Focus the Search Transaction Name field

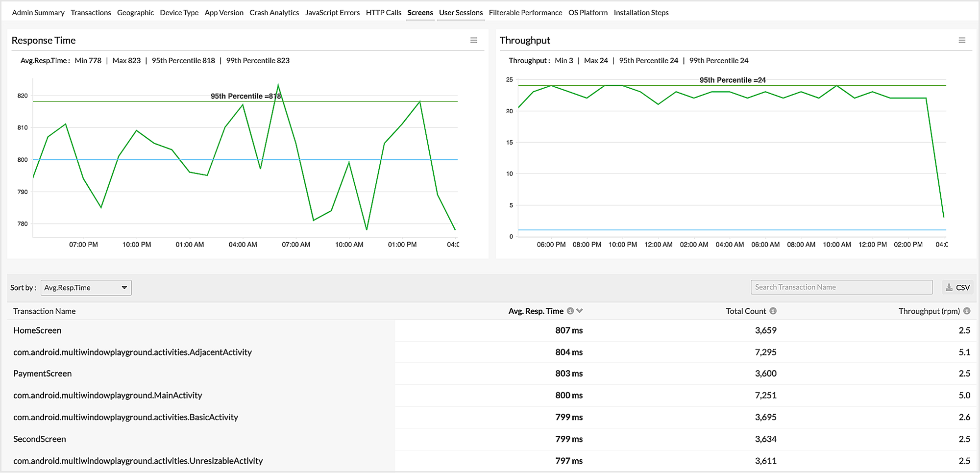841,287
